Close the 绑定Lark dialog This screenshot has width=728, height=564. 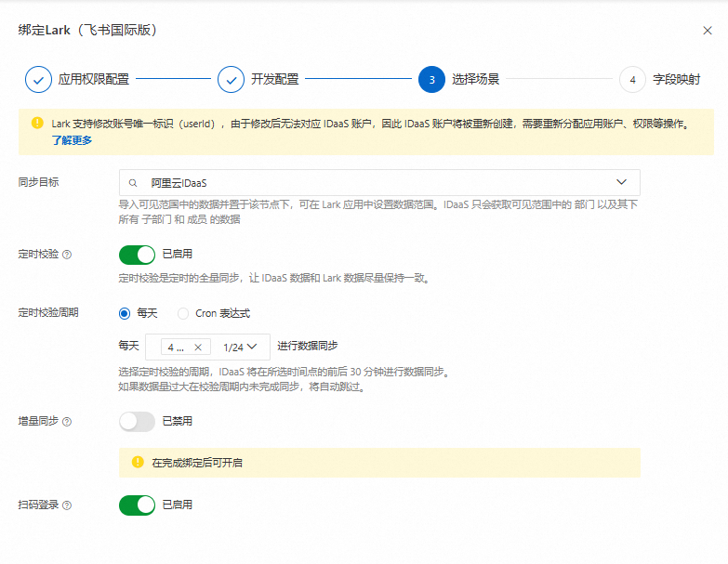[708, 31]
